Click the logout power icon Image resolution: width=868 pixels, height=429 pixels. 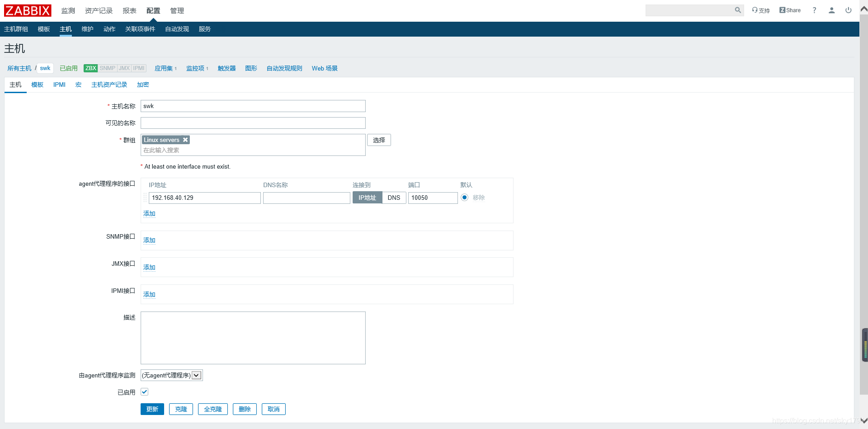tap(849, 10)
